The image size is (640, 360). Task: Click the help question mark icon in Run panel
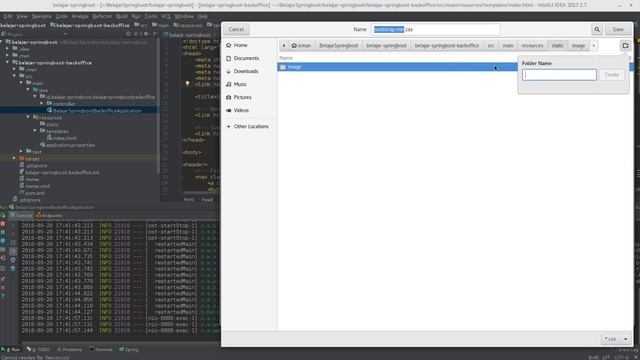3,297
